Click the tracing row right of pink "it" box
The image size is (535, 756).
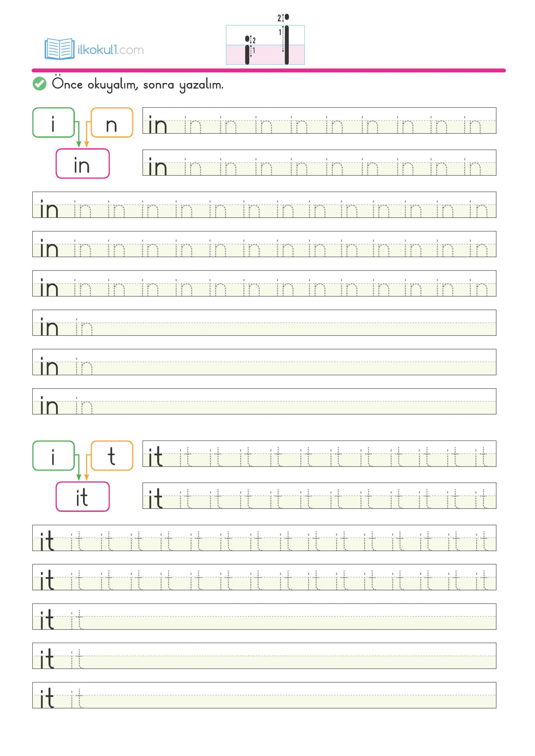(x=319, y=496)
